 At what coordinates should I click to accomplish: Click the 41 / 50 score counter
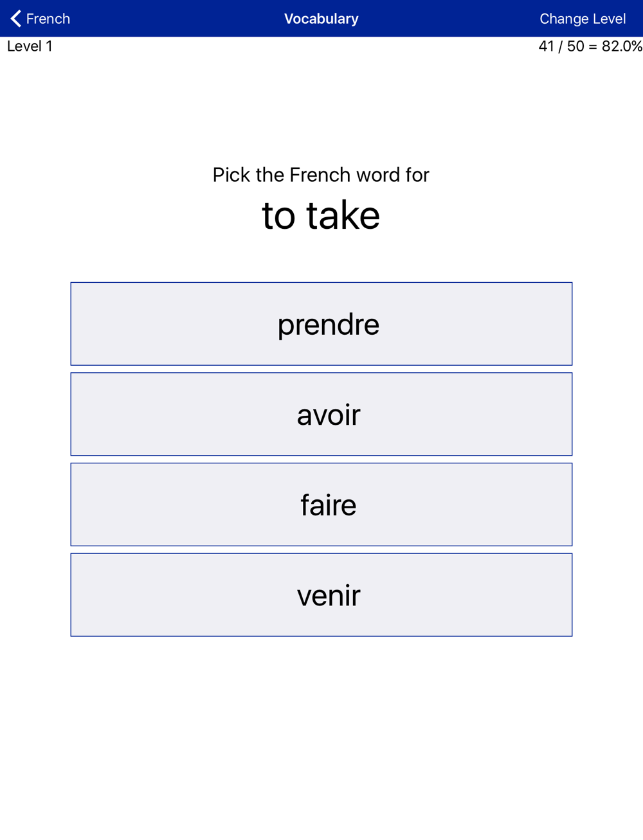[x=561, y=46]
